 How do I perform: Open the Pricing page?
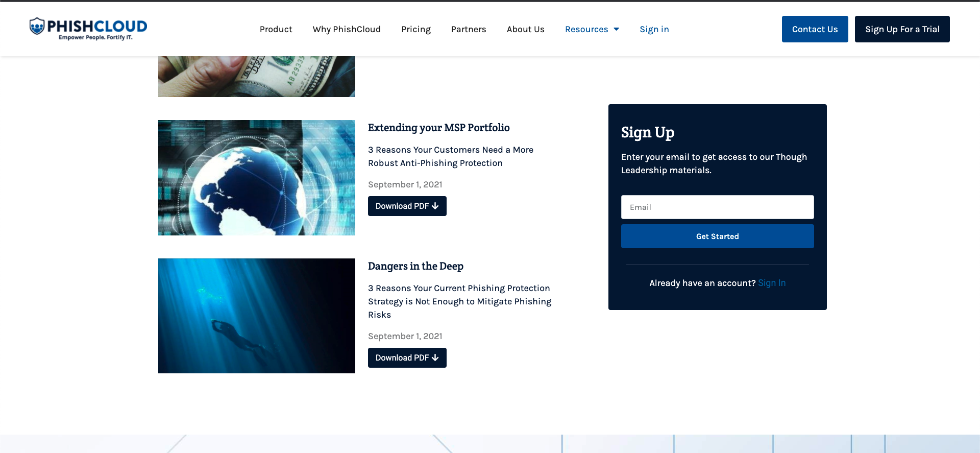[x=416, y=29]
